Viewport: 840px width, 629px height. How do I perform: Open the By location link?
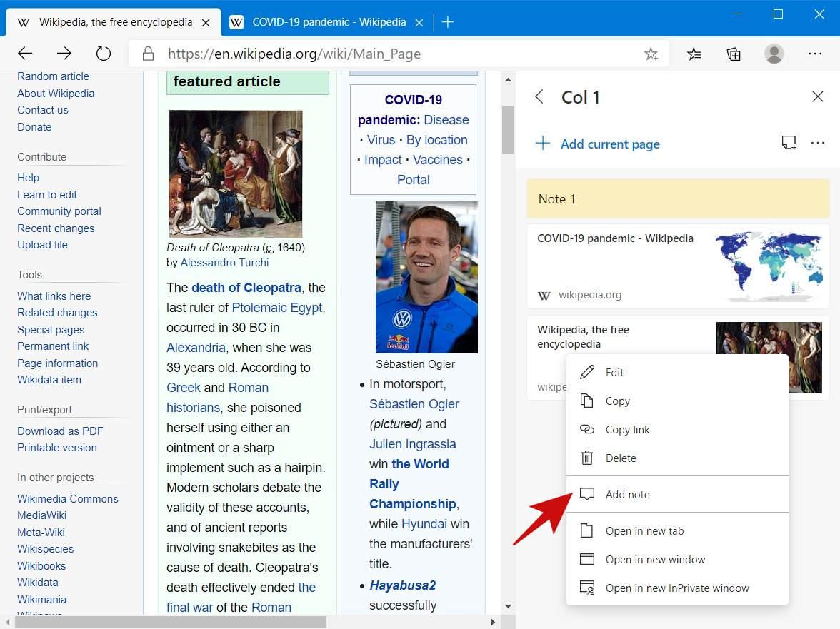[x=436, y=140]
